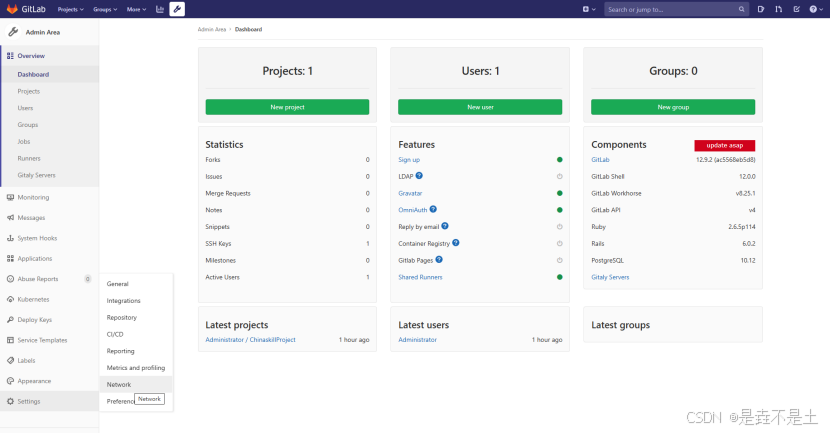This screenshot has height=433, width=830.
Task: Click the New project button
Action: (x=287, y=107)
